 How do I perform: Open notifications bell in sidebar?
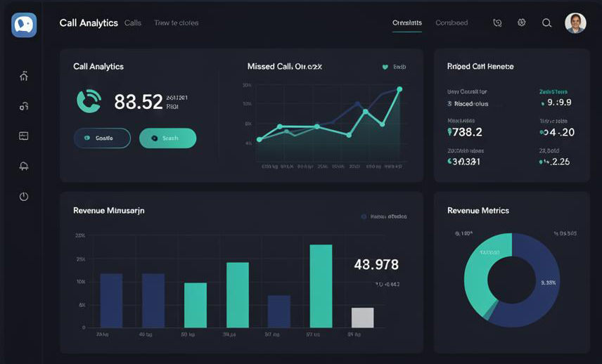click(x=24, y=166)
